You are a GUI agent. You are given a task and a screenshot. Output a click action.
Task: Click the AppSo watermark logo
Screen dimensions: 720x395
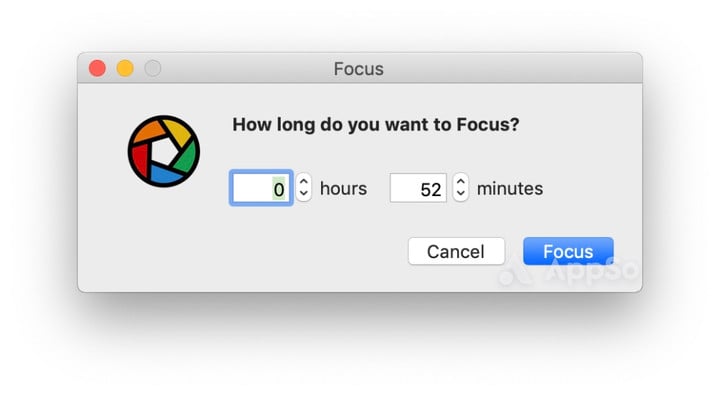(568, 272)
